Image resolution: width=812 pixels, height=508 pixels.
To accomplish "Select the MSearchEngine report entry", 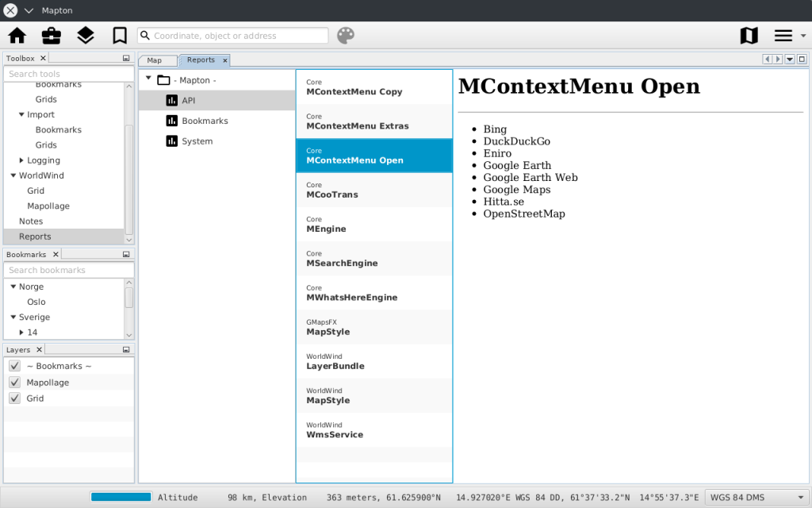I will point(374,259).
